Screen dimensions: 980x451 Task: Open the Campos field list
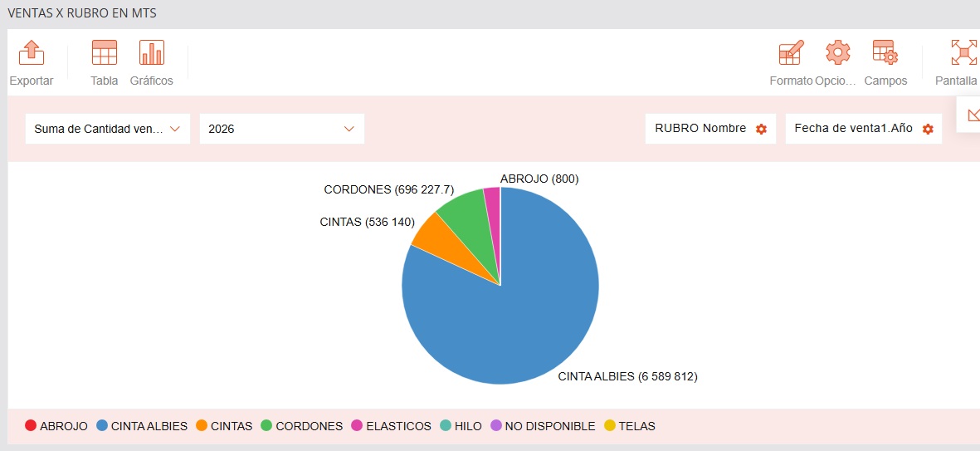click(885, 53)
